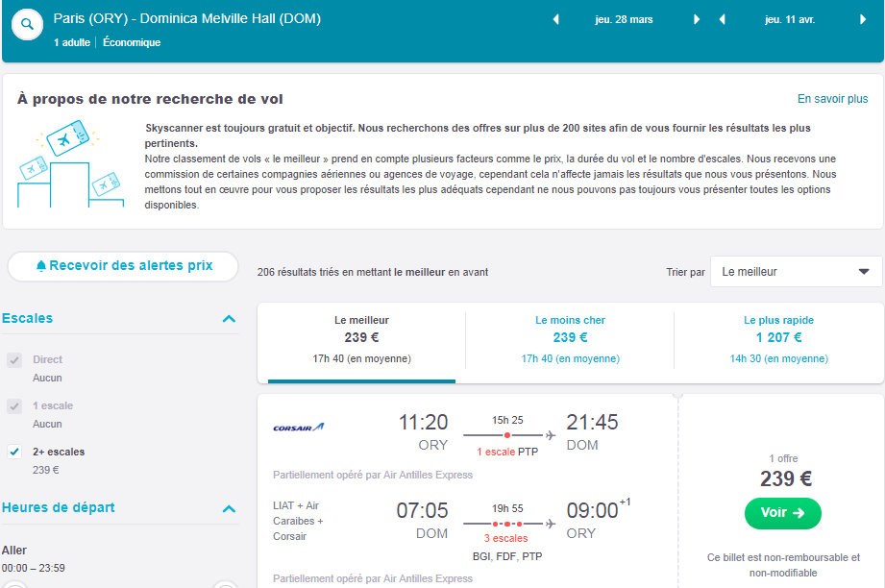This screenshot has height=588, width=885.
Task: Click the green Voir button
Action: coord(783,513)
